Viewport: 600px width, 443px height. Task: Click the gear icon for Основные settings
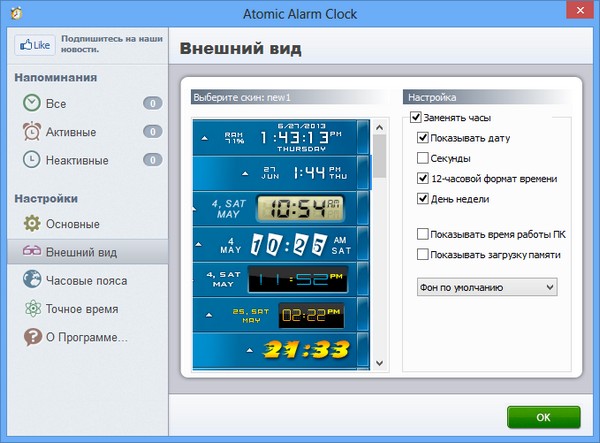(32, 223)
